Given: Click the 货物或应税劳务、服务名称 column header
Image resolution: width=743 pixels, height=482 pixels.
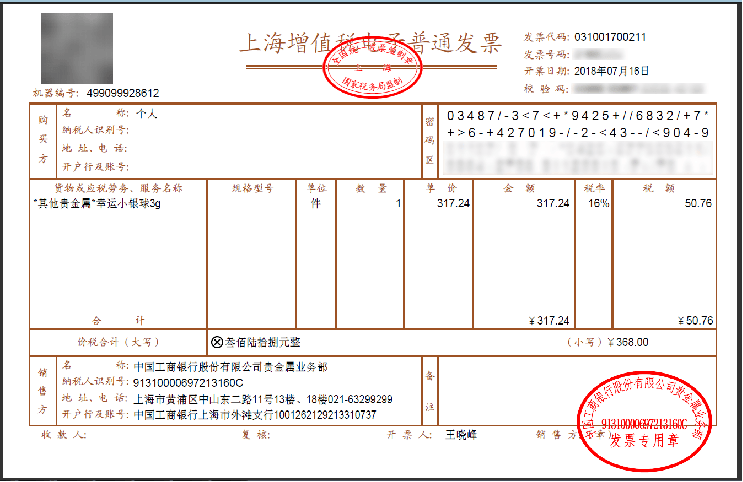Looking at the screenshot, I should [x=118, y=188].
